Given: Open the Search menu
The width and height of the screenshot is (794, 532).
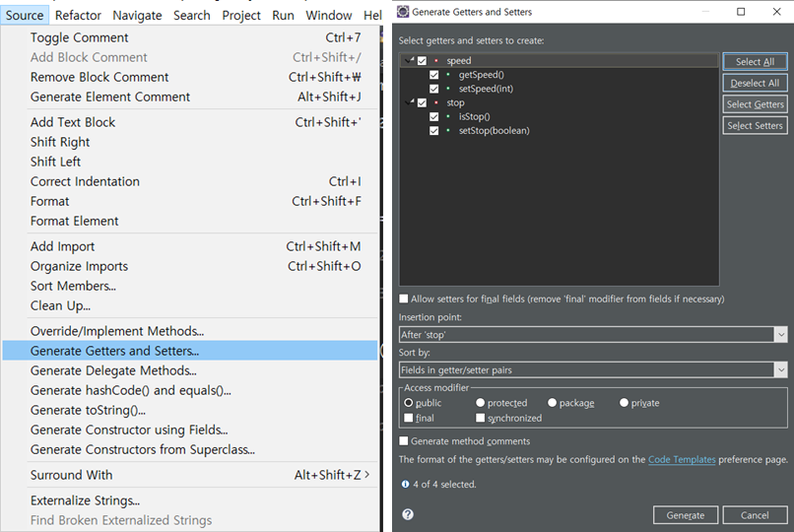Looking at the screenshot, I should coord(192,16).
